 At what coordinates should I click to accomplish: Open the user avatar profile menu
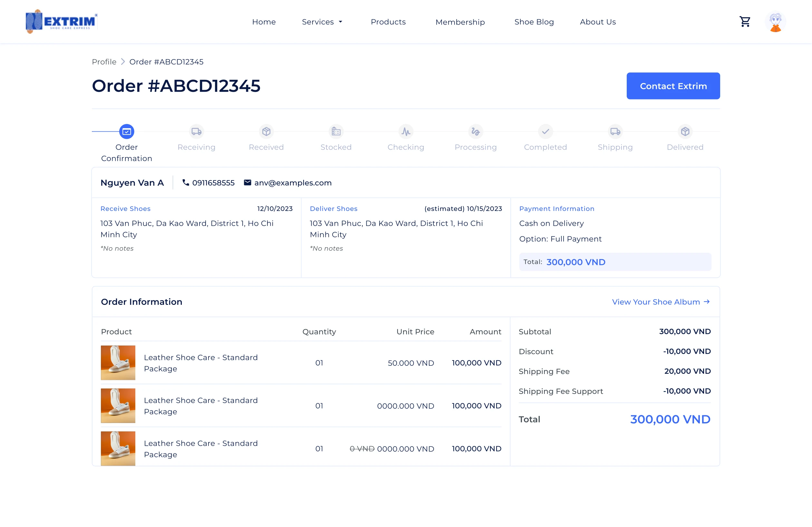pyautogui.click(x=775, y=22)
